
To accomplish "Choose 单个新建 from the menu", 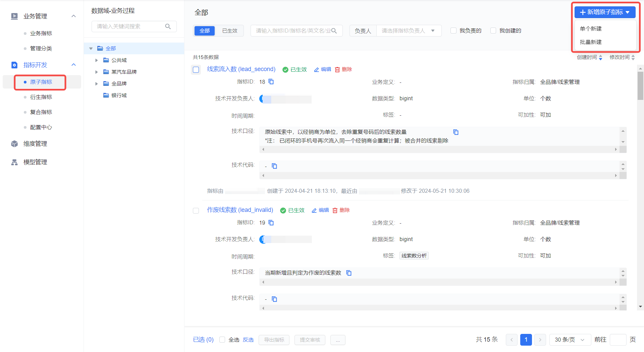I will [x=591, y=29].
